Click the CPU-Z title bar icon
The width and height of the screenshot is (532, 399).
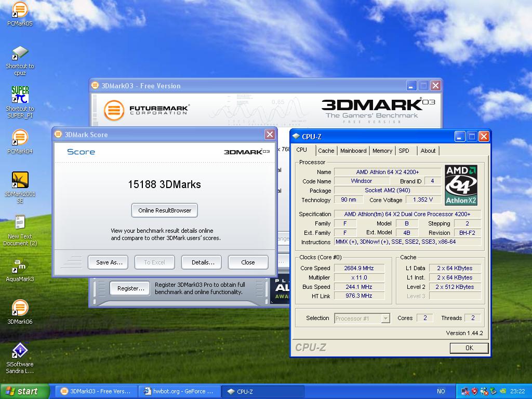296,137
